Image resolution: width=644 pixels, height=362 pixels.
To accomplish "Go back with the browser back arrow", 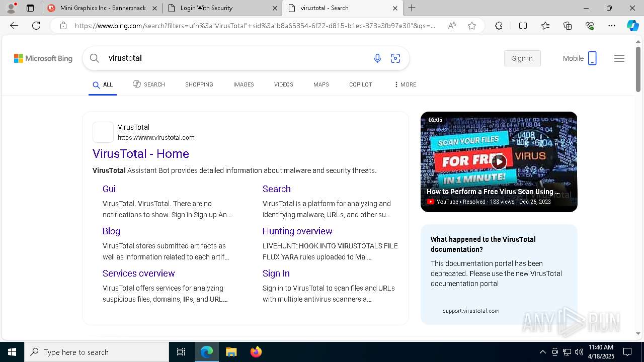I will (14, 26).
